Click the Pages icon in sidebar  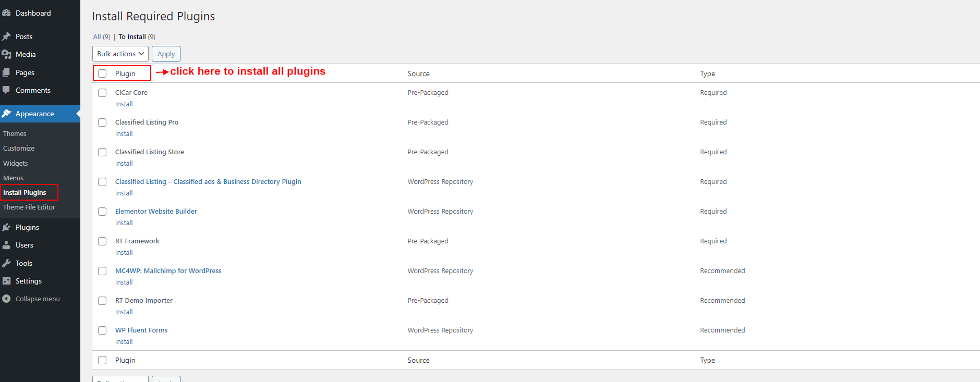tap(6, 72)
